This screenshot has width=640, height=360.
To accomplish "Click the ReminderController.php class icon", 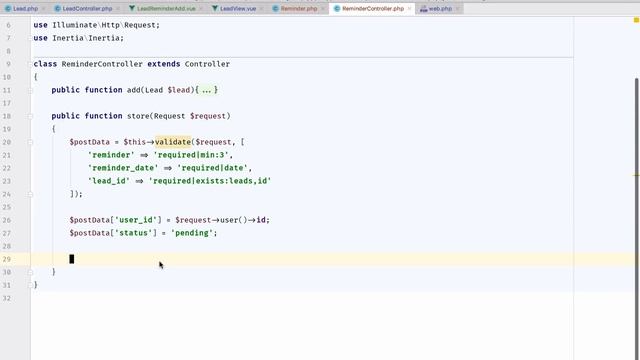I will (337, 9).
